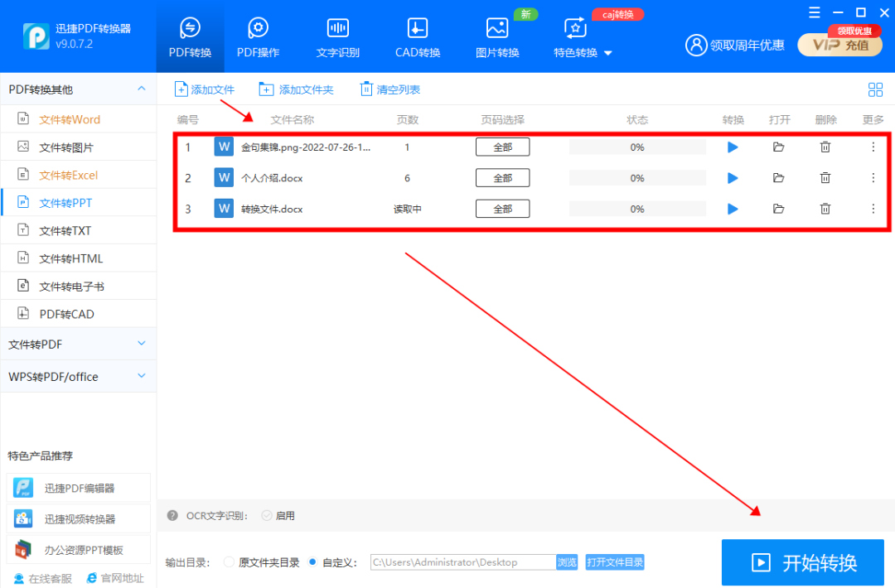This screenshot has height=588, width=895.
Task: Click the VIP 充值 button
Action: tap(839, 45)
